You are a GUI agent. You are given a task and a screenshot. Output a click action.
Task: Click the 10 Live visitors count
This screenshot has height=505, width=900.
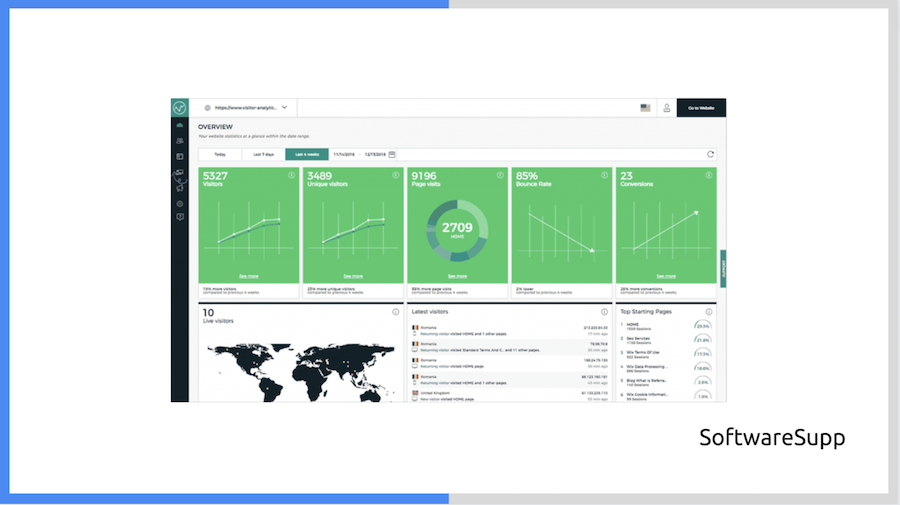point(208,313)
